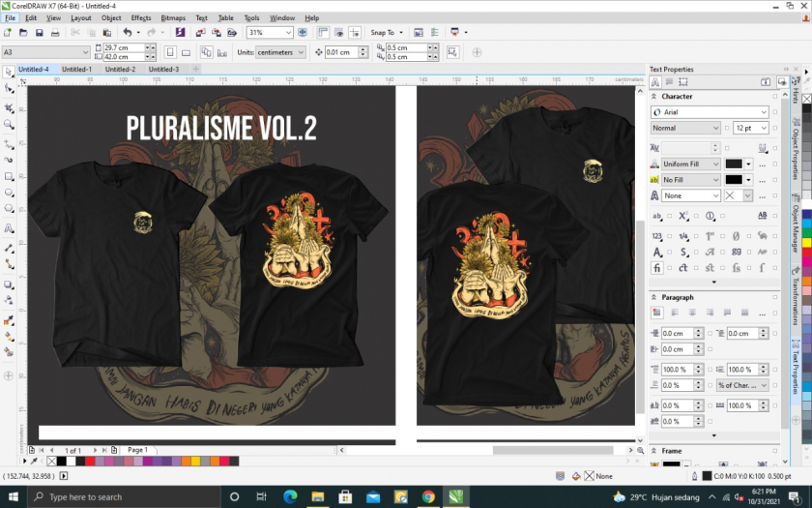
Task: Open the Object menu
Action: coord(111,17)
